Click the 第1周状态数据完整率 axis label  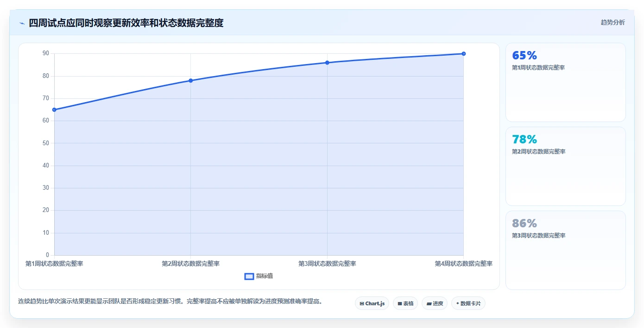pyautogui.click(x=54, y=264)
